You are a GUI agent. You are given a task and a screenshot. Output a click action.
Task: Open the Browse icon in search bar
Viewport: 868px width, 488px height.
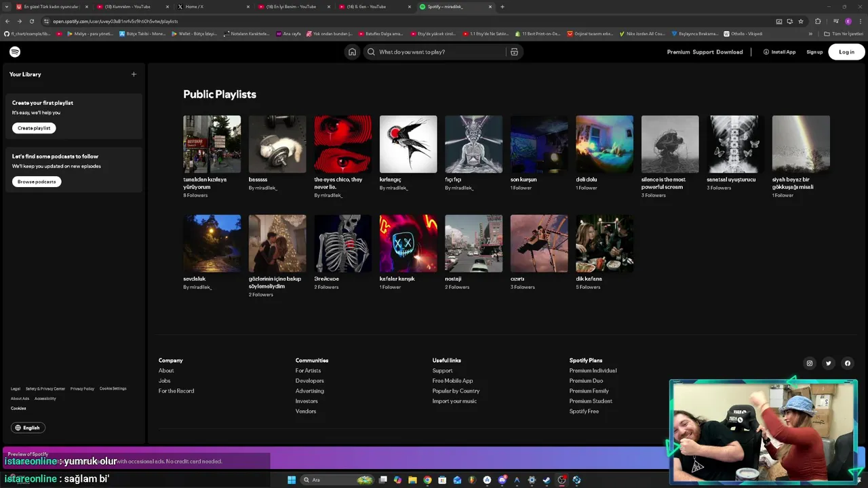point(514,52)
